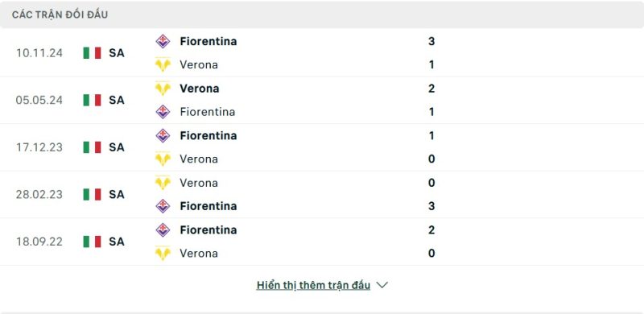
Task: Select the SA league label for 05.05.24
Action: pyautogui.click(x=117, y=101)
